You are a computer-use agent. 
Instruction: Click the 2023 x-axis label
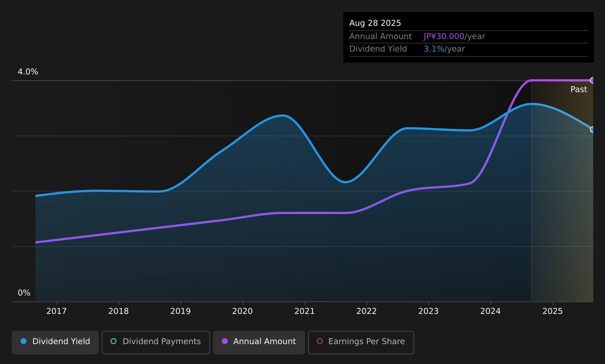point(429,311)
